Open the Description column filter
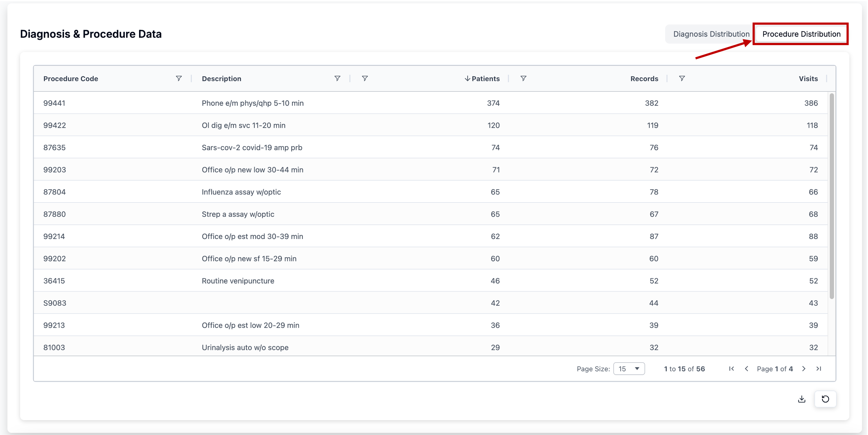The image size is (868, 435). click(x=337, y=79)
